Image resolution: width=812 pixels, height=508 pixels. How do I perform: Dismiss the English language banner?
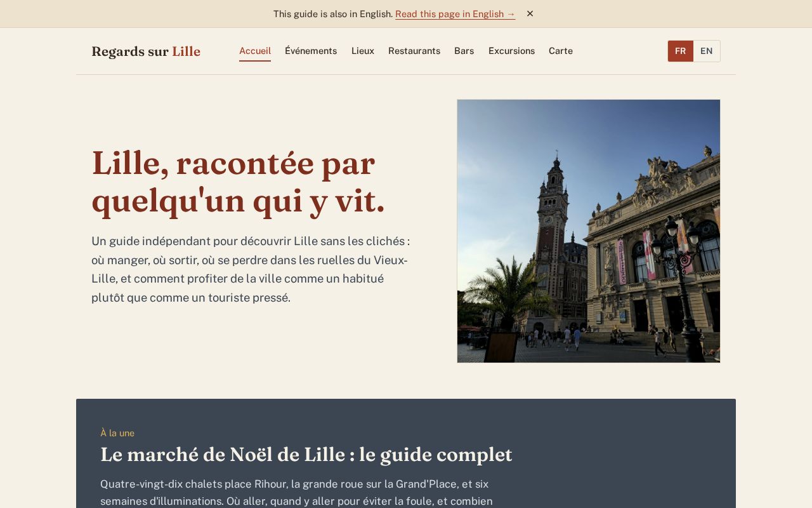click(530, 13)
